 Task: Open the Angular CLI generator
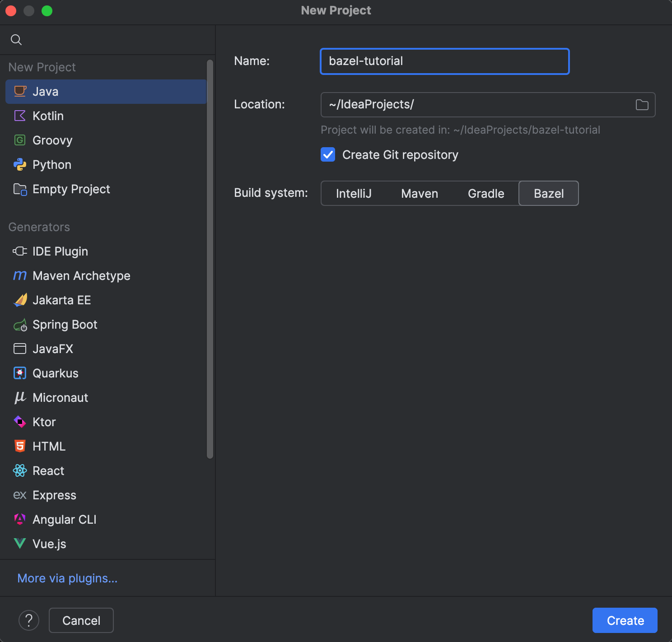pos(64,519)
